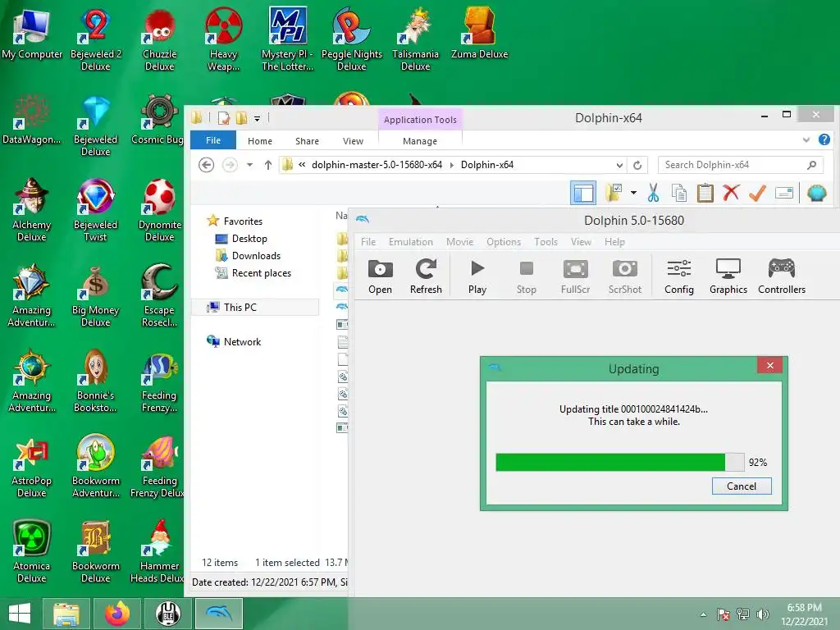The height and width of the screenshot is (630, 840).
Task: Close the Updating dialog with X
Action: click(x=769, y=365)
